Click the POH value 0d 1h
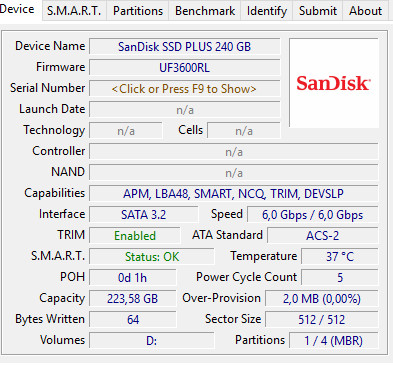 pos(133,278)
